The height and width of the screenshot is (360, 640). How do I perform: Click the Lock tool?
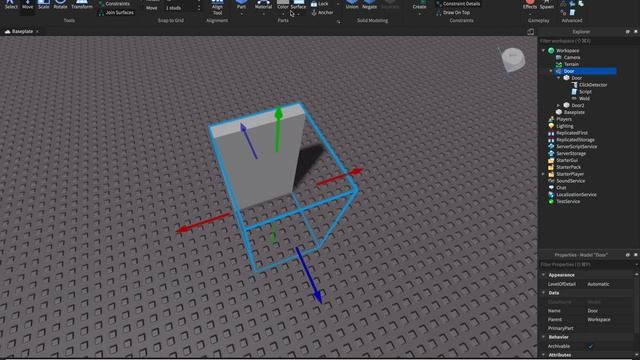point(320,4)
